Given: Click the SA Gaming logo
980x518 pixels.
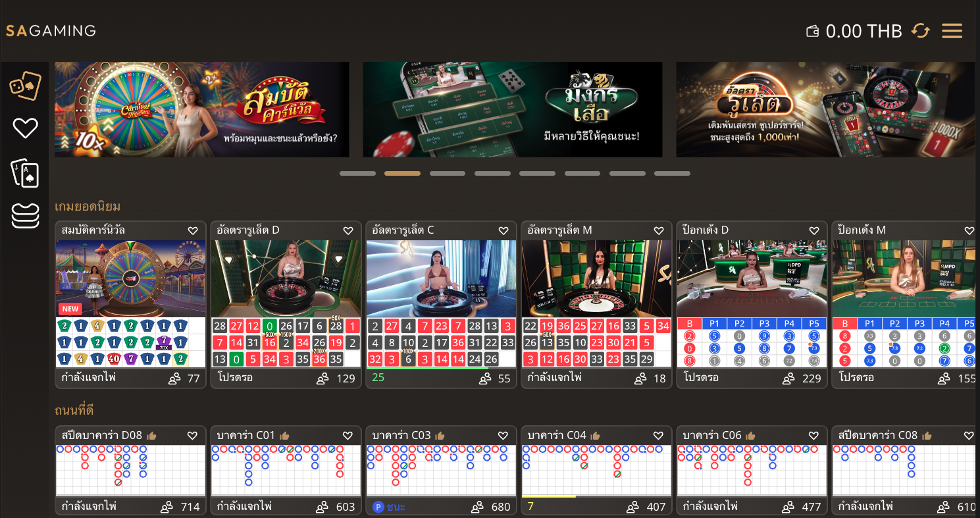Looking at the screenshot, I should [51, 31].
